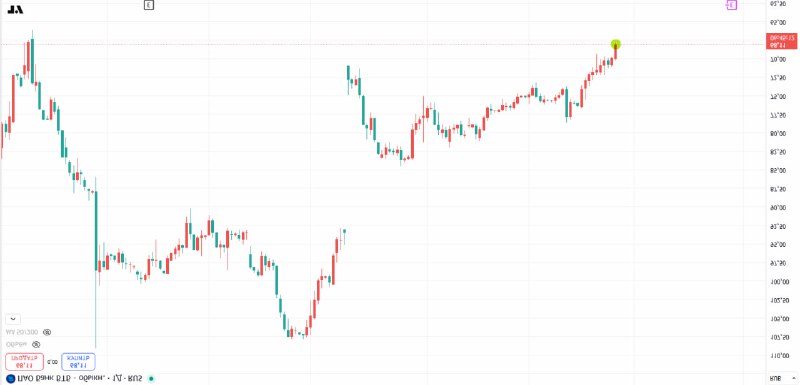Click the small arrow beside RUB
This screenshot has height=385, width=800.
792,379
